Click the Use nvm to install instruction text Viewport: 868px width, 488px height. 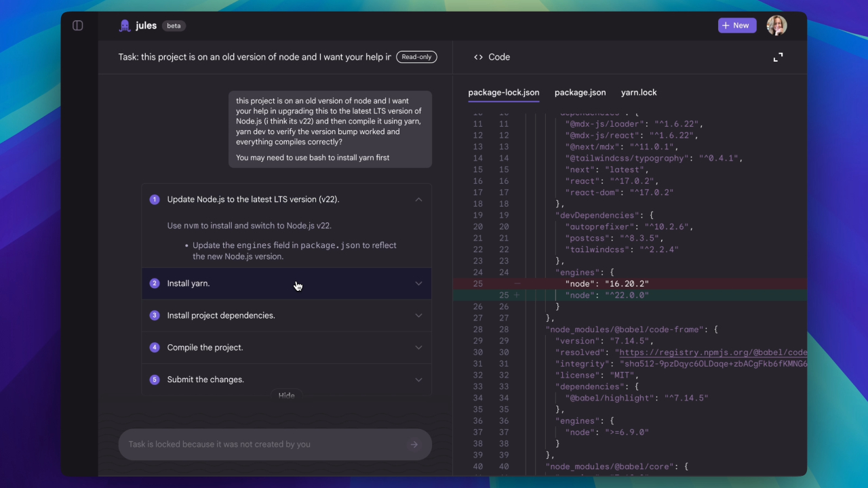click(x=250, y=226)
